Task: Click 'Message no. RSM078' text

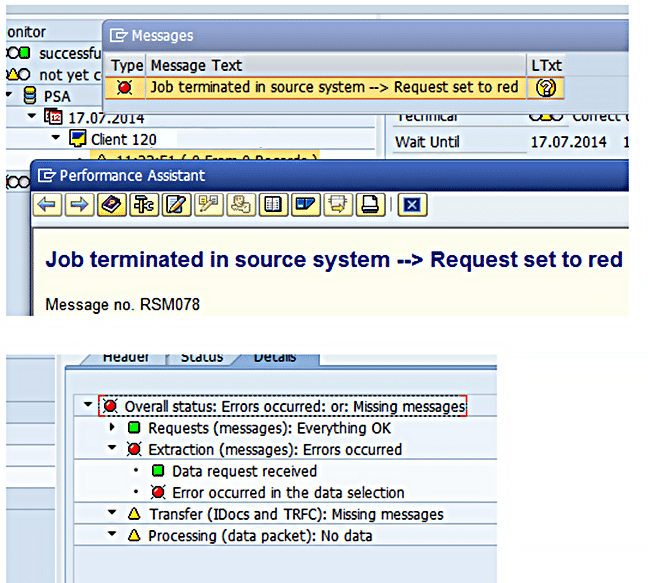Action: click(x=122, y=305)
